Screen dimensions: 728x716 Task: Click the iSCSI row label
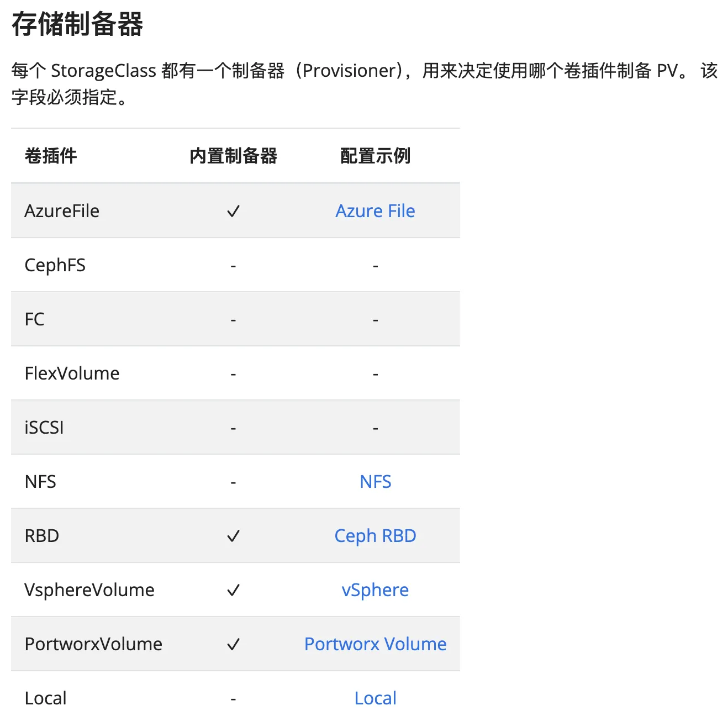pyautogui.click(x=44, y=428)
